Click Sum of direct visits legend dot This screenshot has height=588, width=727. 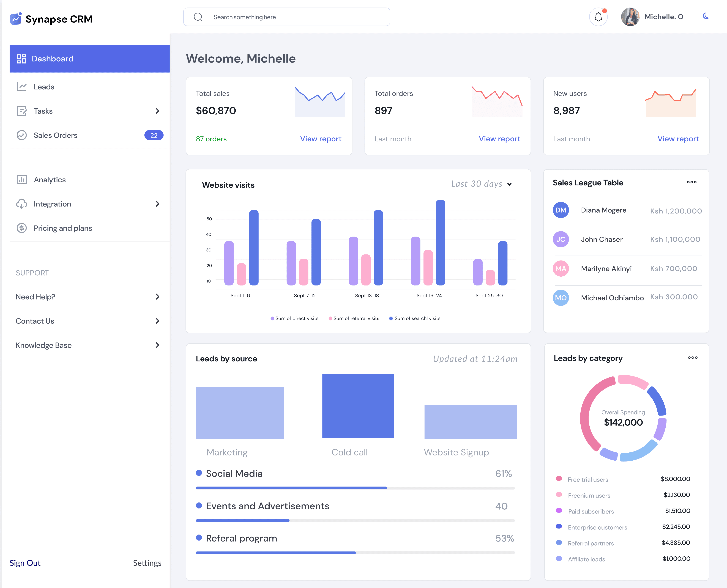[272, 318]
